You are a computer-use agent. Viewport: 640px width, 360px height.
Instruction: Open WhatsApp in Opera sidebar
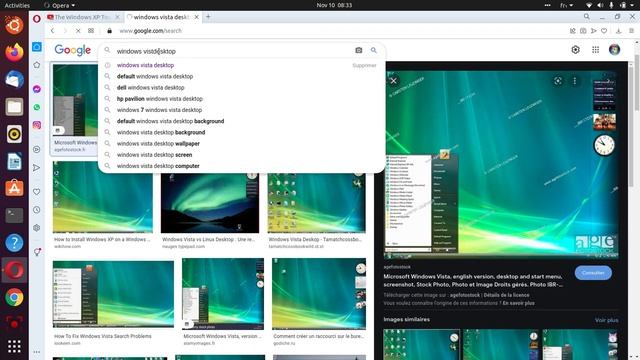click(37, 107)
